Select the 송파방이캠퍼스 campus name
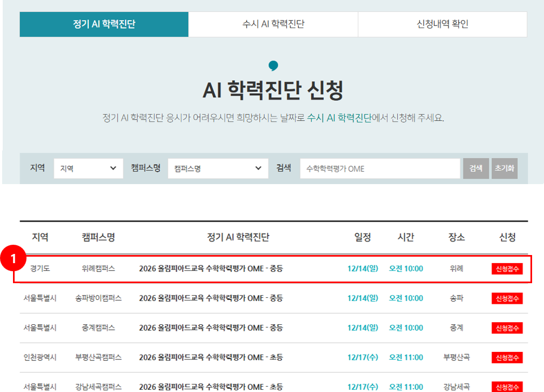 point(99,298)
